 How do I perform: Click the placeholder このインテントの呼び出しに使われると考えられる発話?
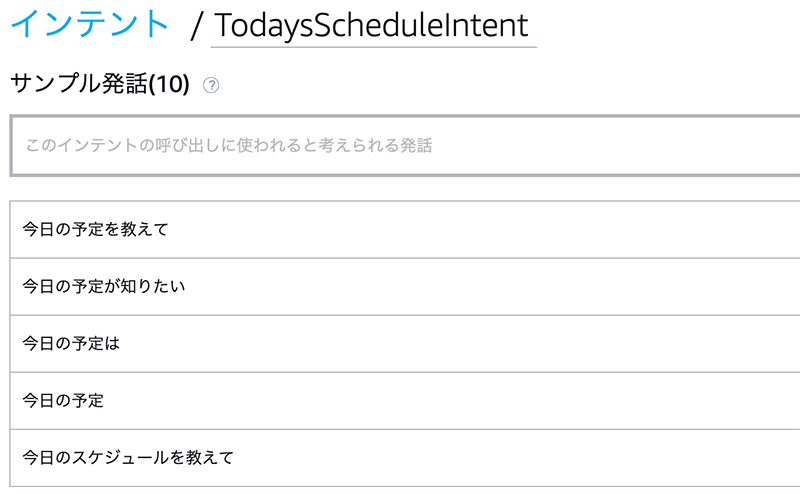click(229, 145)
